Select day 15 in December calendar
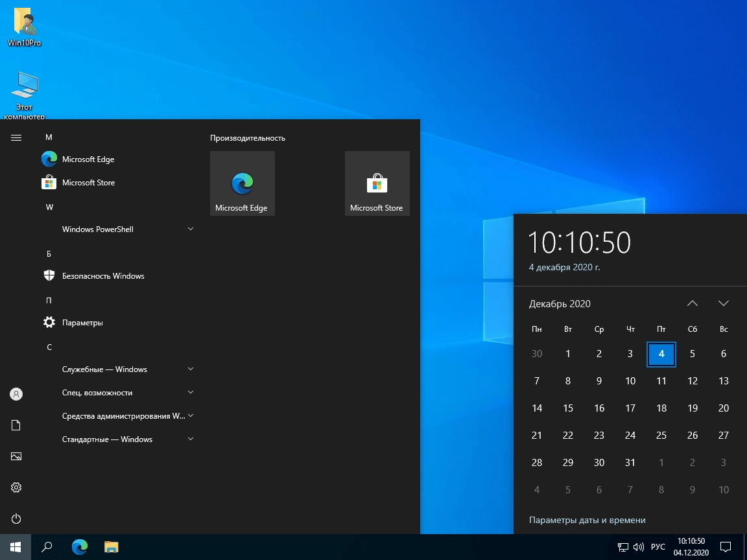The image size is (747, 560). (568, 408)
